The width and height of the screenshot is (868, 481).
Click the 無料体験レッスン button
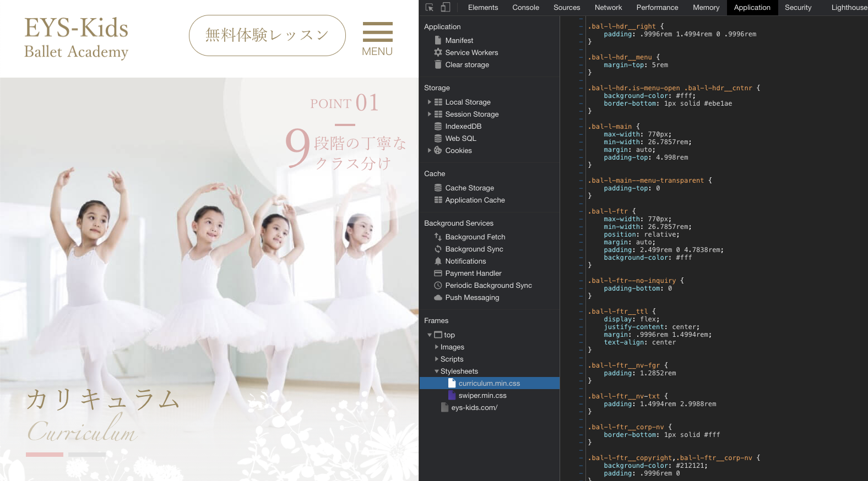pyautogui.click(x=267, y=36)
